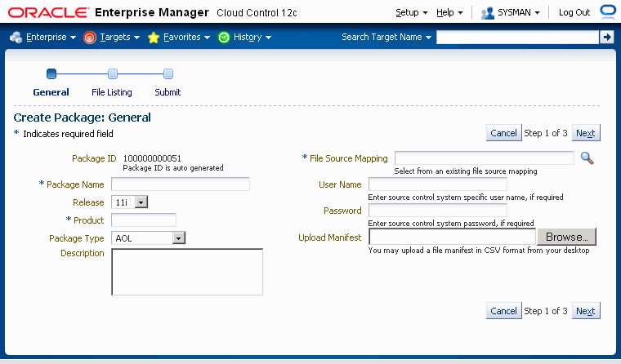Click the File Source Mapping magnifier icon
This screenshot has width=621, height=364.
tap(587, 158)
